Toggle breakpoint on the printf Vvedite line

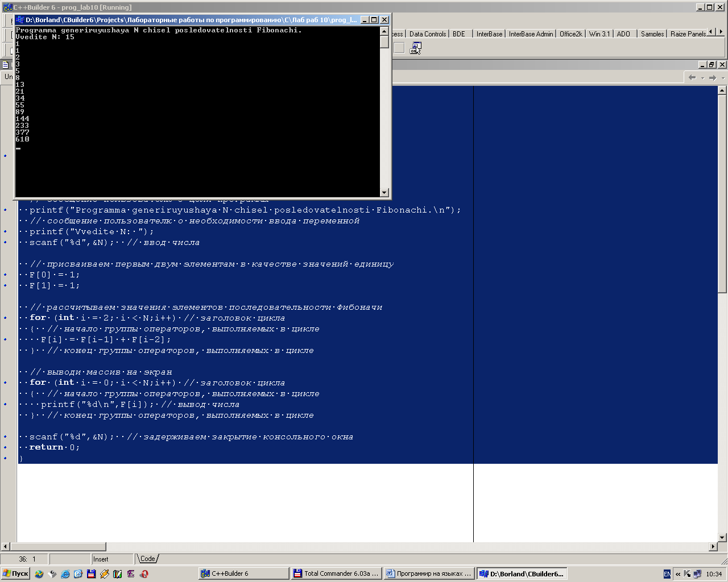click(6, 231)
